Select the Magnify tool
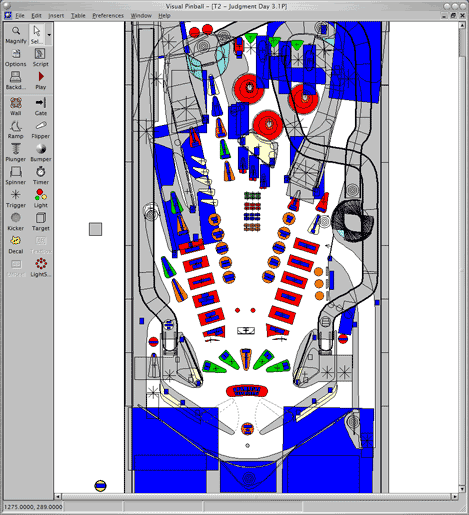 (x=16, y=35)
